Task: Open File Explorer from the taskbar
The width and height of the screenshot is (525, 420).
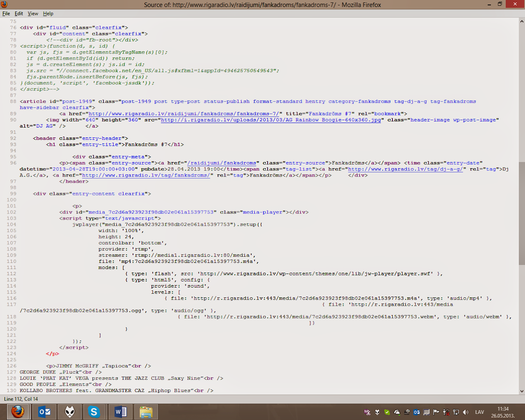Action: pos(146,412)
